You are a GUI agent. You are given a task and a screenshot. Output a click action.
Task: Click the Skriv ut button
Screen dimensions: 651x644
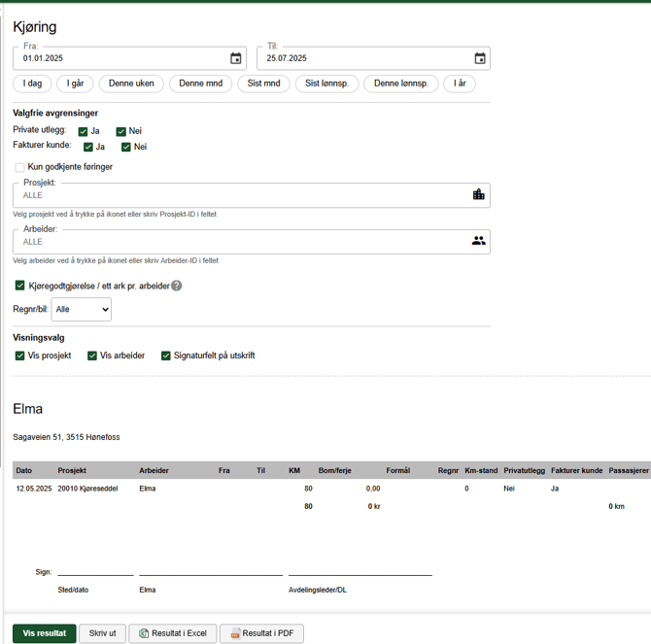102,633
